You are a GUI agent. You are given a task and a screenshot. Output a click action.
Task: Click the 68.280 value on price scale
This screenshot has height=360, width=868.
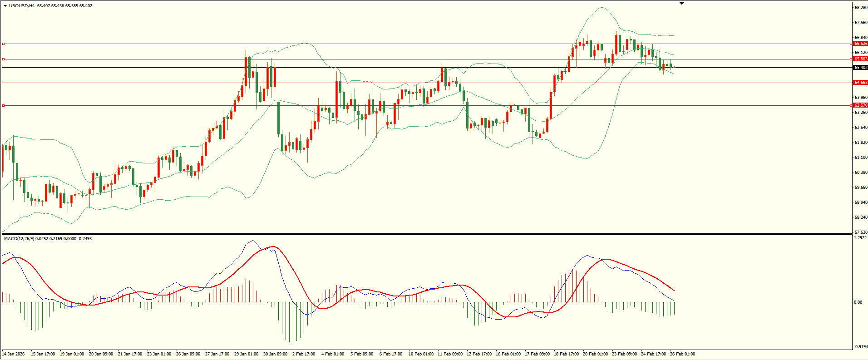[861, 8]
